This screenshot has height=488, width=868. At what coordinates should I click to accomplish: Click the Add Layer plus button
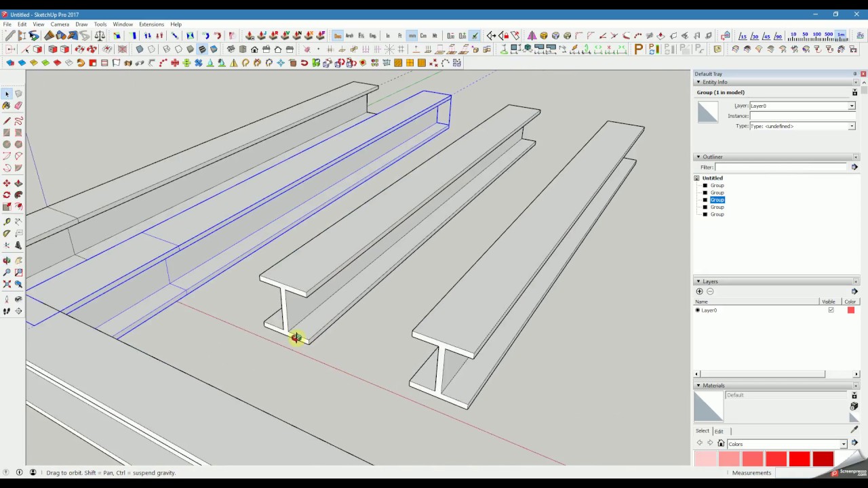tap(700, 291)
